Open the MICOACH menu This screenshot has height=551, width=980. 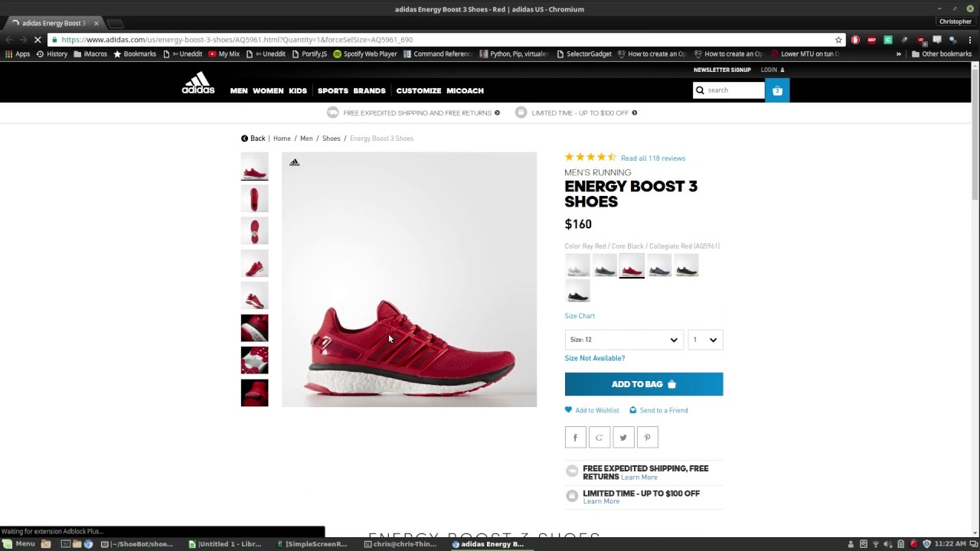pyautogui.click(x=465, y=90)
